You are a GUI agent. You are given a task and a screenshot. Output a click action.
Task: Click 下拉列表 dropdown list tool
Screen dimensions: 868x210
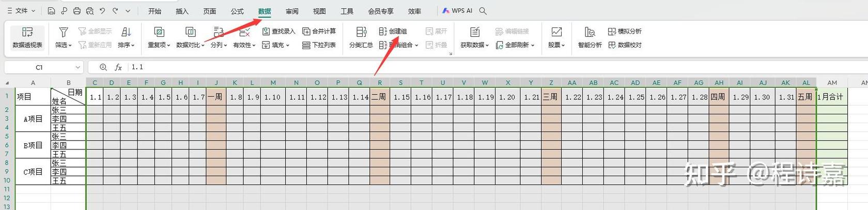click(319, 45)
